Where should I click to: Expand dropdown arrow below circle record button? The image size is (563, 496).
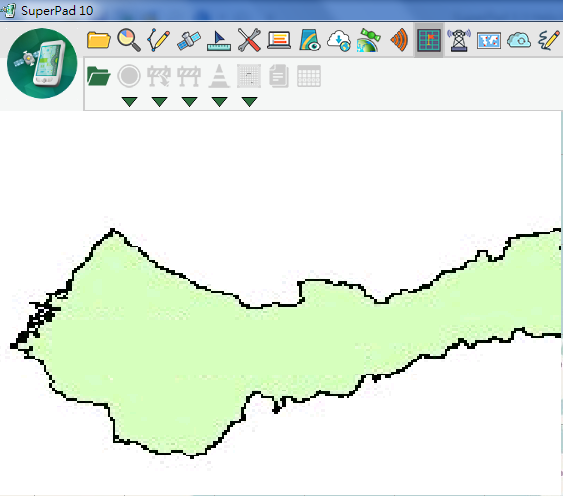(129, 102)
